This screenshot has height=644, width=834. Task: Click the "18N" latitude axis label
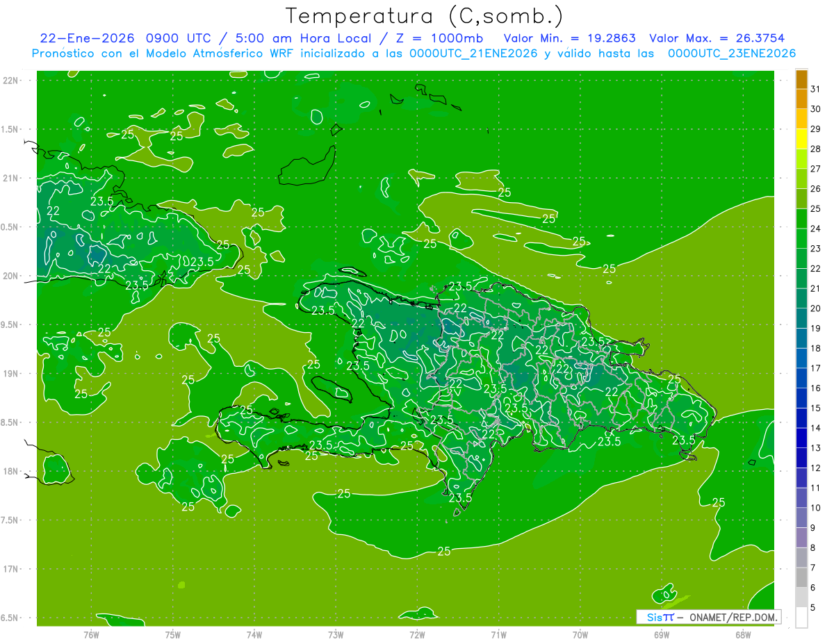click(x=12, y=471)
